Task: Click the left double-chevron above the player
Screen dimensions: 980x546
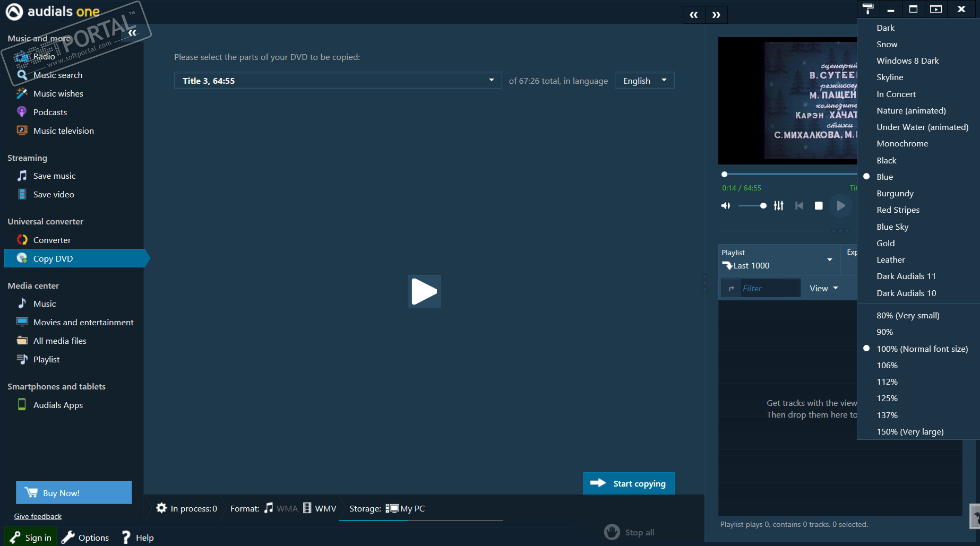Action: point(694,15)
